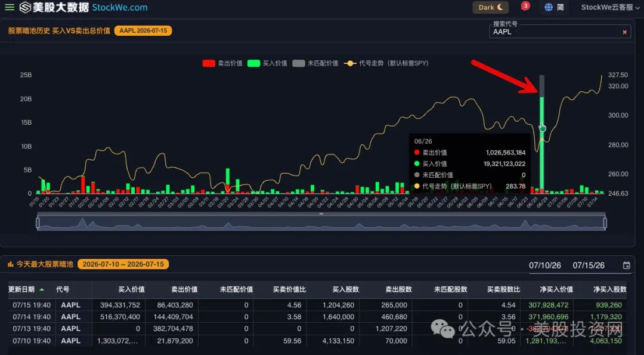Click the 股票暗池历史 买入VS卖出总价值 title
The height and width of the screenshot is (355, 644).
(59, 31)
